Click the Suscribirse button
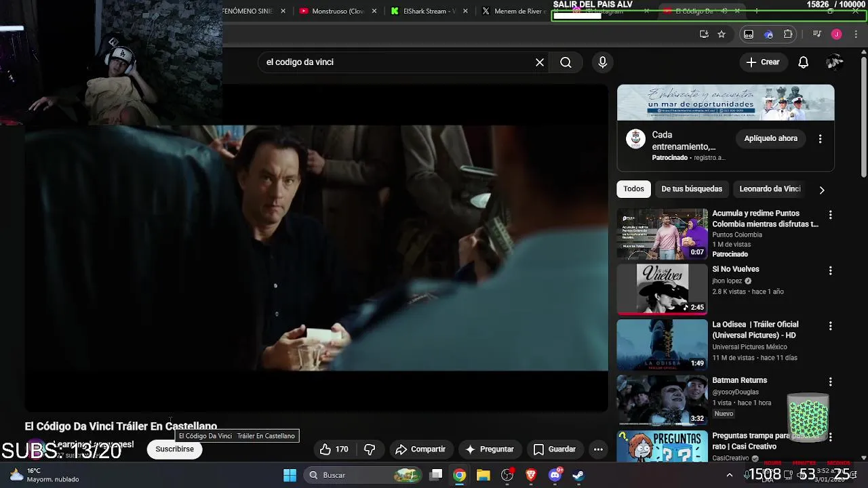 175,449
